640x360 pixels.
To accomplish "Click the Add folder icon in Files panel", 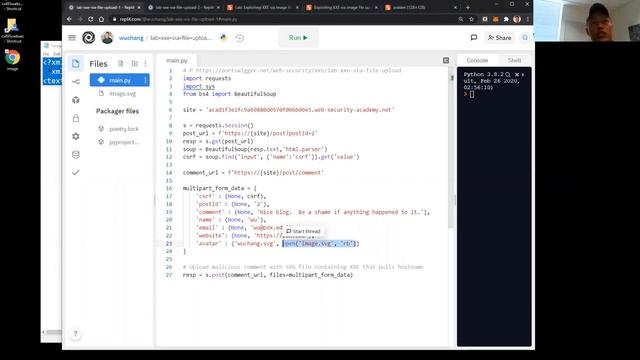I will point(134,64).
